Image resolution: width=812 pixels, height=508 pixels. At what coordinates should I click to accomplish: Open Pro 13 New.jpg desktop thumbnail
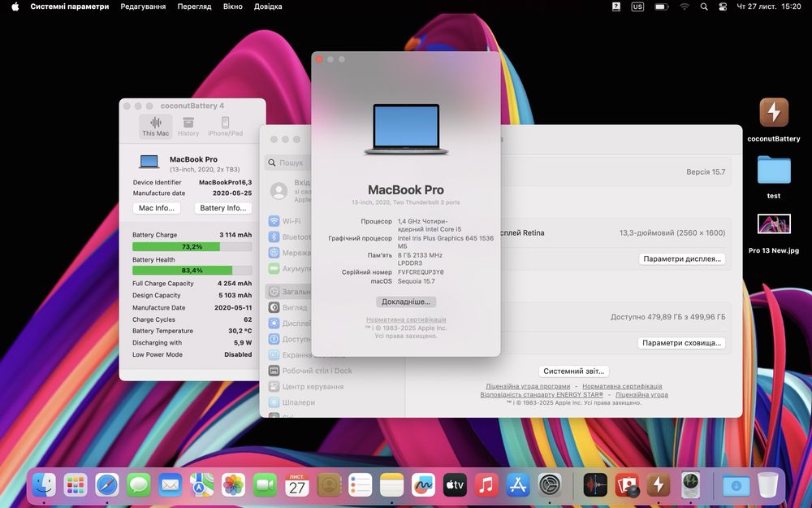[774, 224]
